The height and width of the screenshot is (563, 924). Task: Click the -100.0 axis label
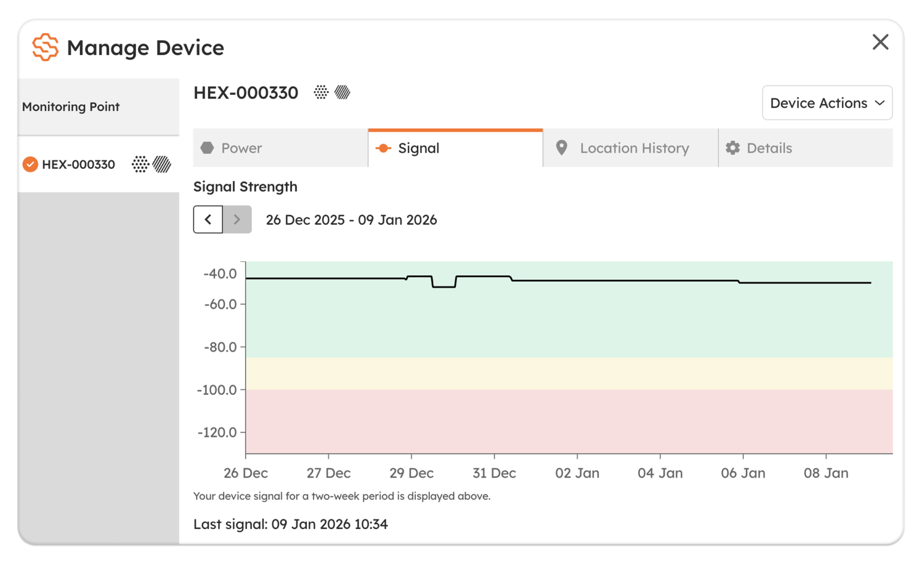tap(217, 390)
